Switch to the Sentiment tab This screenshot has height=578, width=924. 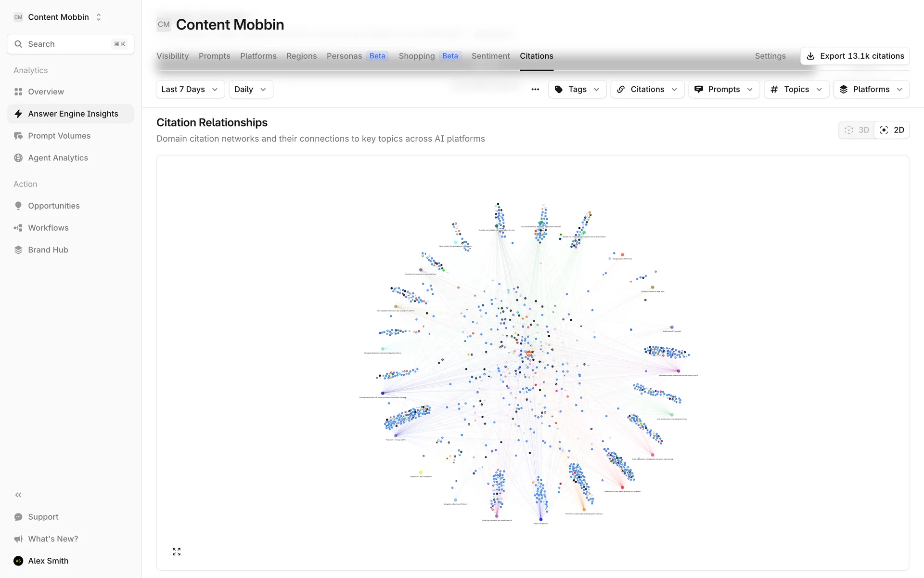point(490,56)
